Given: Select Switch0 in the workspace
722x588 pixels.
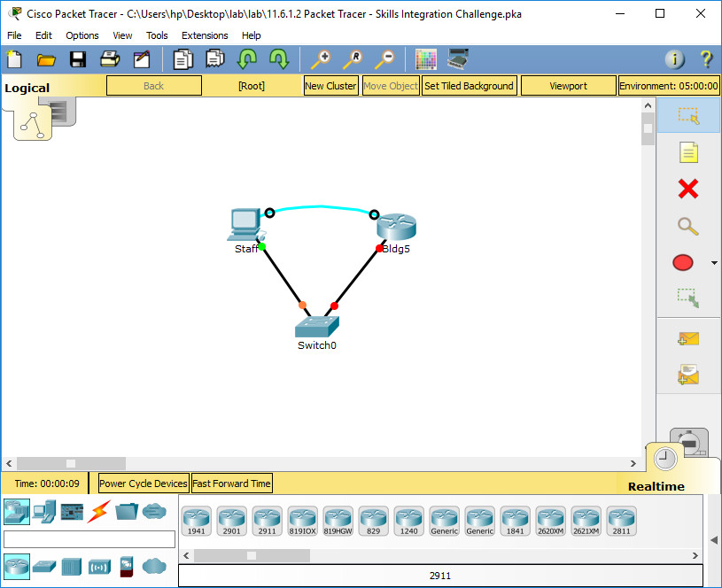Looking at the screenshot, I should (x=317, y=327).
